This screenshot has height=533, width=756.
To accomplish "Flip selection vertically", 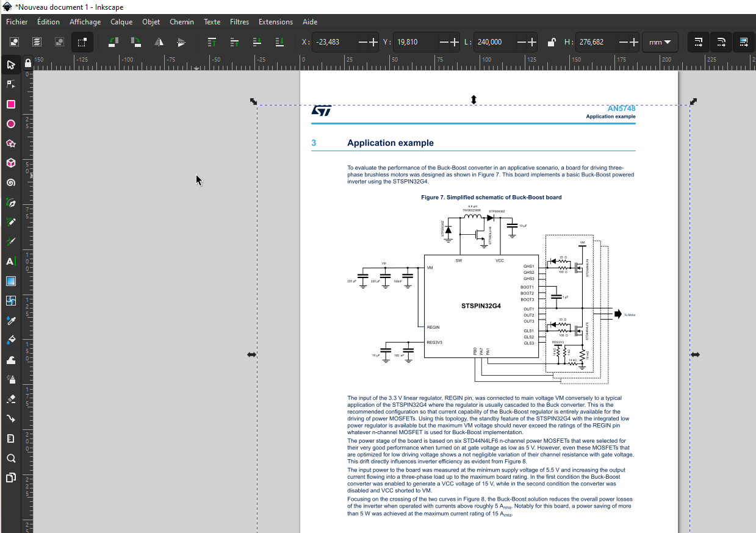I will point(181,42).
